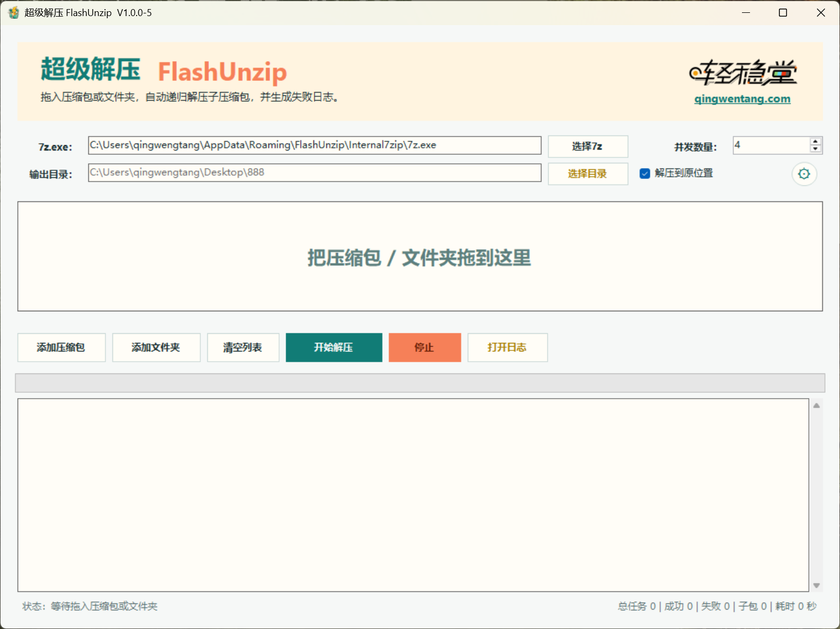Click the orange 停止 button
Screen dimensions: 840x629
pyautogui.click(x=425, y=348)
